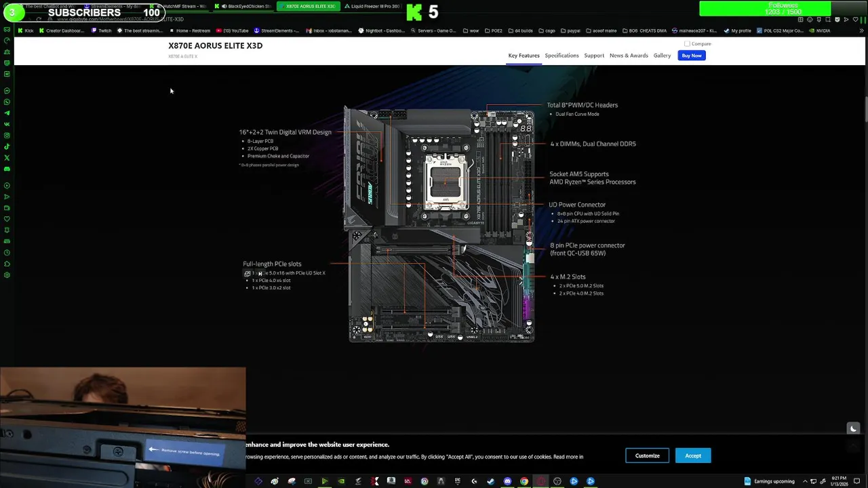Screen dimensions: 868x488
Task: Open Steam from the taskbar
Action: click(490, 481)
